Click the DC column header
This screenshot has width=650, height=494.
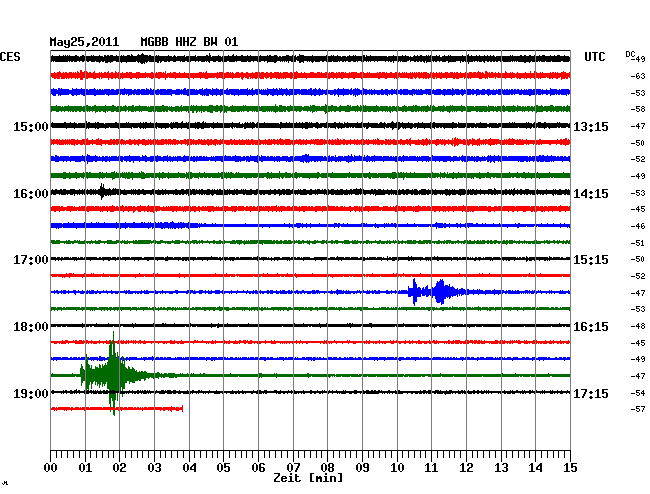point(630,54)
